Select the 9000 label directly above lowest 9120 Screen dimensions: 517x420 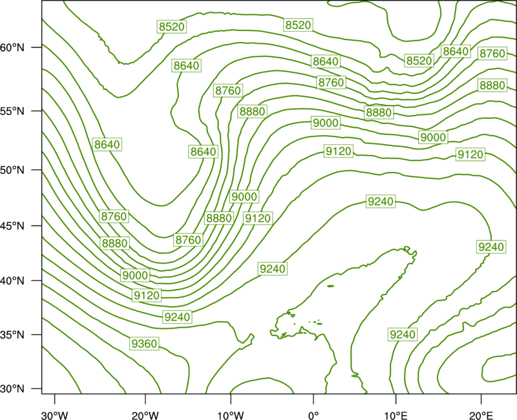click(135, 275)
